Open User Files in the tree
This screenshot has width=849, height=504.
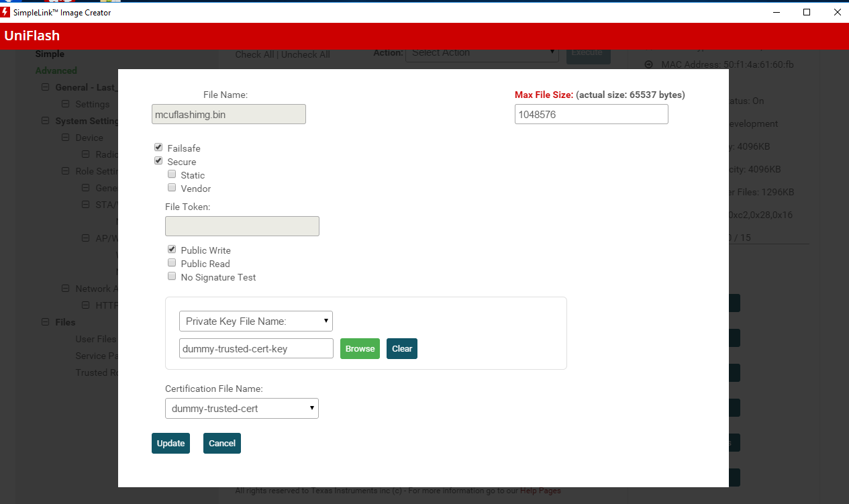tap(97, 339)
